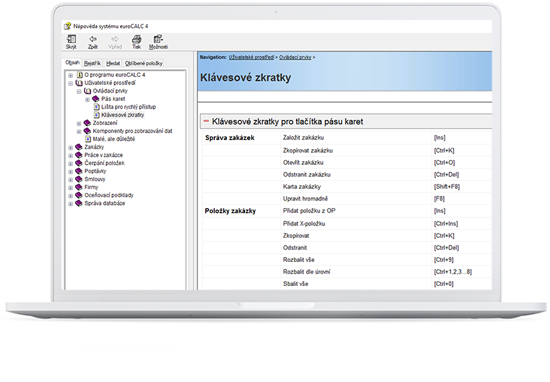
Task: Click the Správa databáze book icon
Action: [x=79, y=203]
